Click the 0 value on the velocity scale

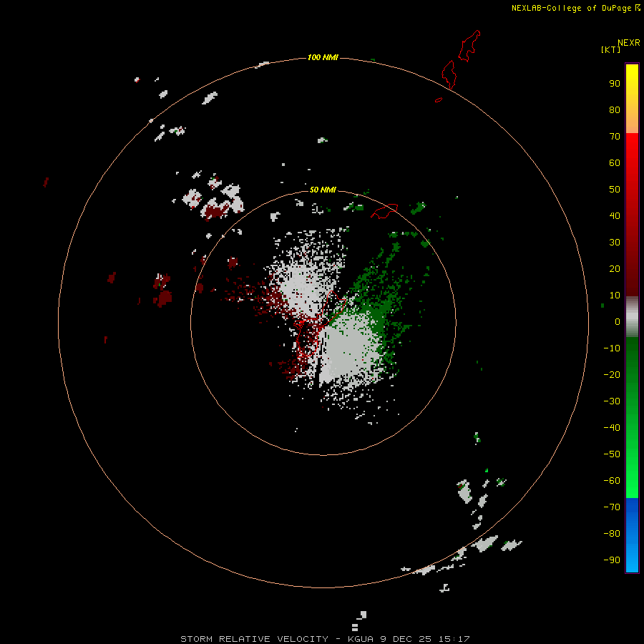(618, 322)
